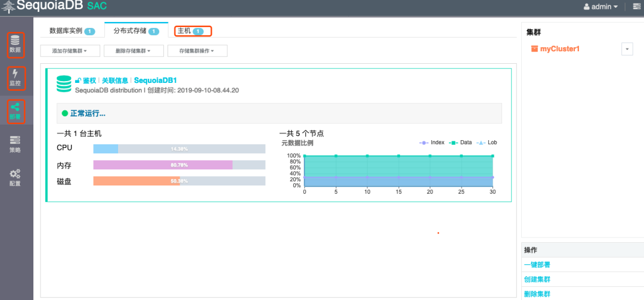This screenshot has width=644, height=300.
Task: Click the green Data point at x=15
Action: tap(398, 156)
